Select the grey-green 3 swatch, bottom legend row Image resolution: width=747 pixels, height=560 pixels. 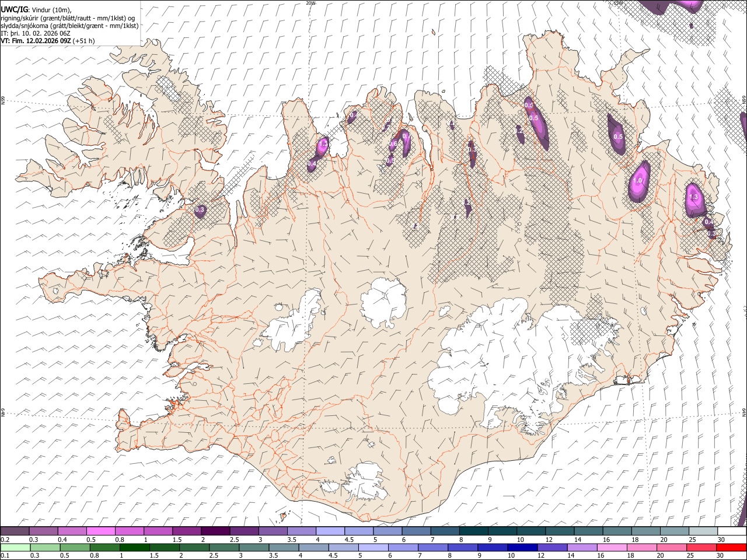[x=254, y=548]
